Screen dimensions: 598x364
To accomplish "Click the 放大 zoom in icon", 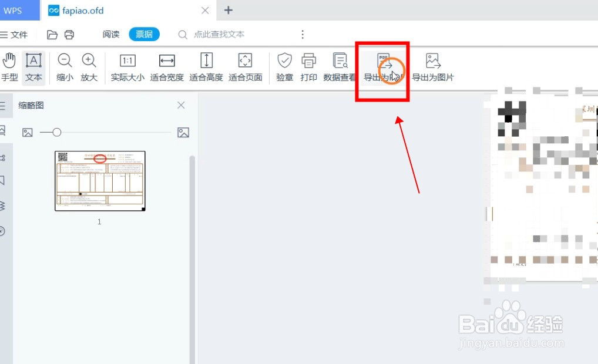I will pyautogui.click(x=89, y=60).
